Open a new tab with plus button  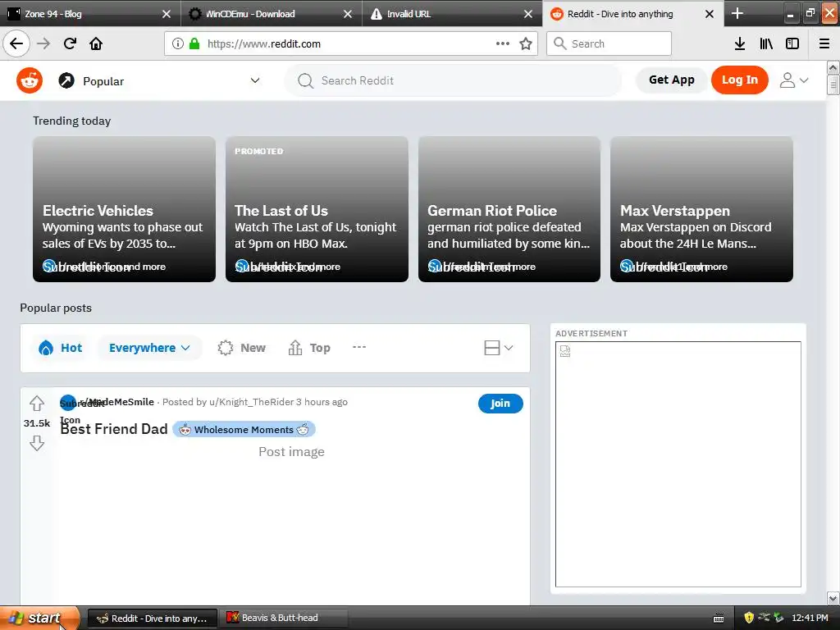[737, 13]
